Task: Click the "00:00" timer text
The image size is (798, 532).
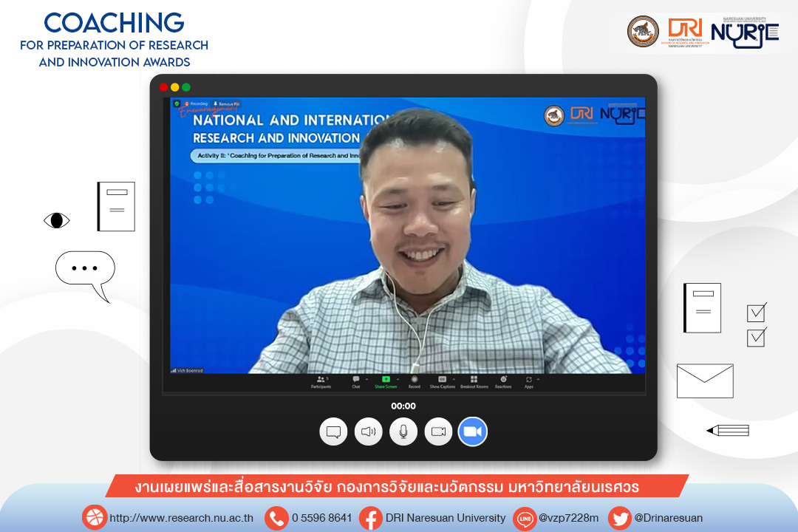Action: (x=403, y=406)
